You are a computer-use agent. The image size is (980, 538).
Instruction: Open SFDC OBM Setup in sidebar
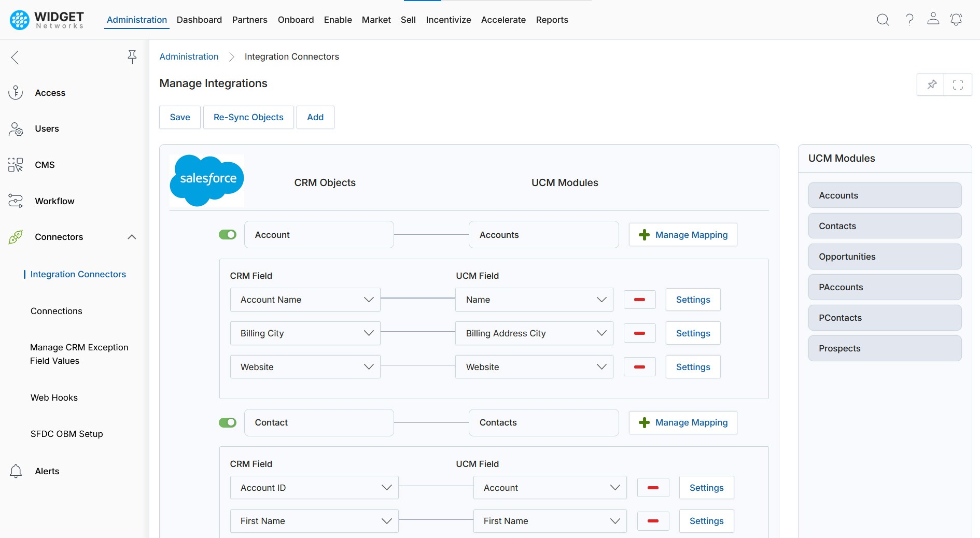click(67, 434)
